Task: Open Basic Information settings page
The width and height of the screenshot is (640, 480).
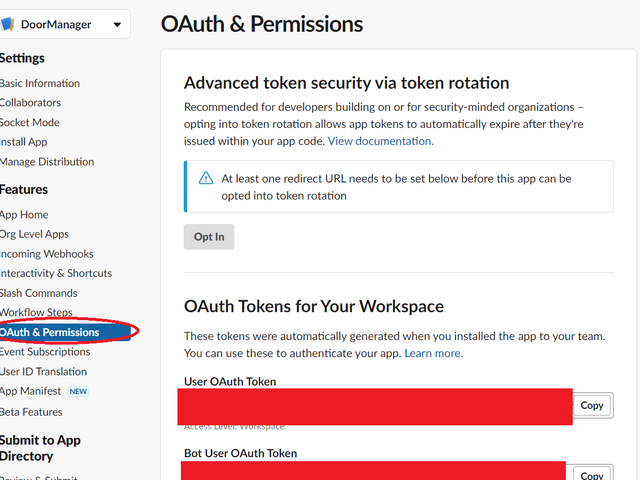Action: (x=40, y=83)
